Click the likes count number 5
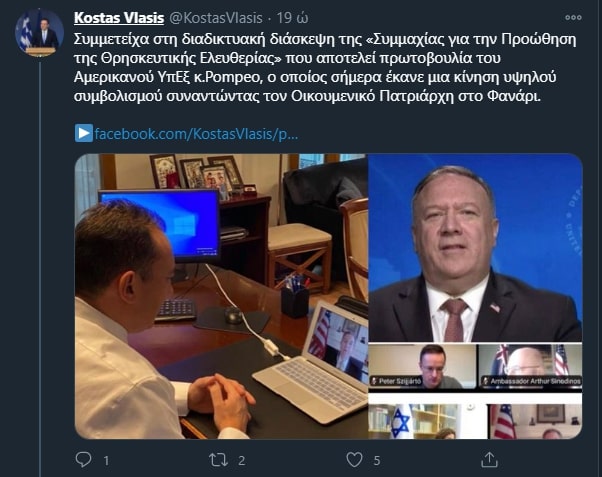This screenshot has height=477, width=602. click(377, 460)
